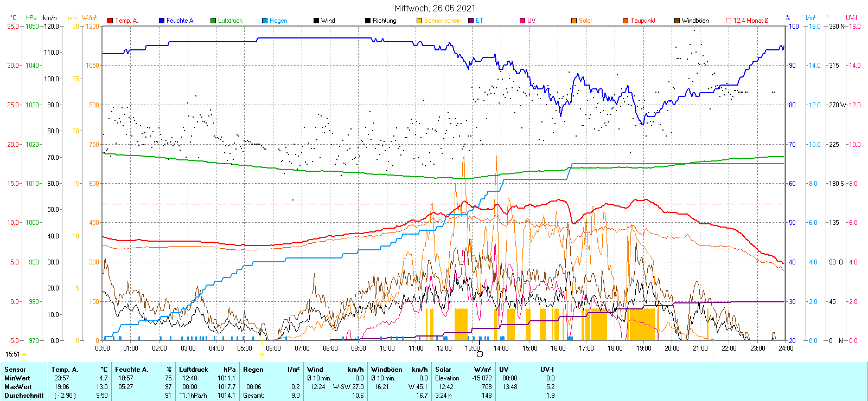Image resolution: width=868 pixels, height=401 pixels.
Task: Click the humidity maximum time 05:27
Action: 126,387
